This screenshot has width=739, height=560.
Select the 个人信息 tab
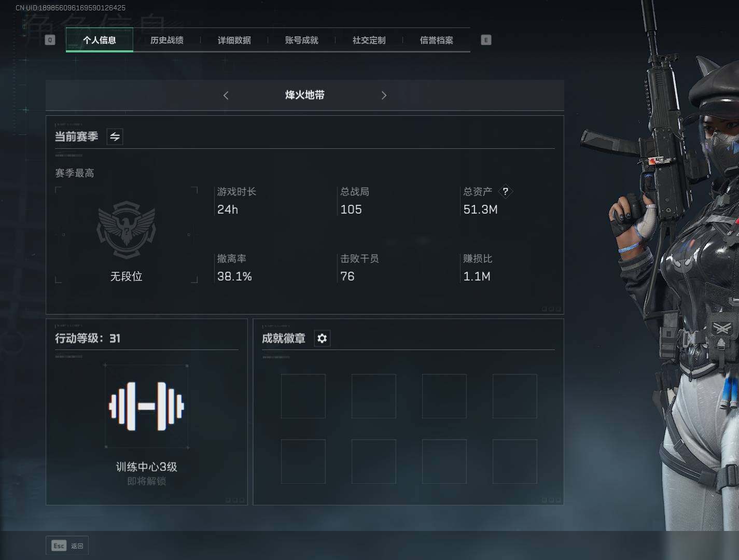[x=100, y=40]
